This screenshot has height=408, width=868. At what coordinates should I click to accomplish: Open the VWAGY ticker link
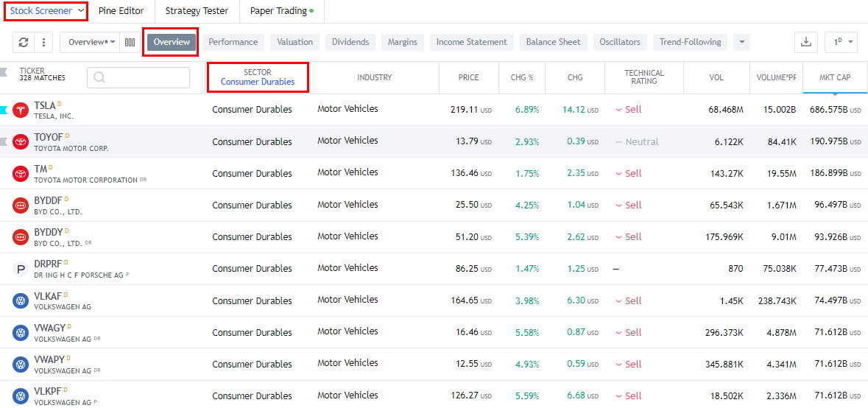[x=50, y=328]
